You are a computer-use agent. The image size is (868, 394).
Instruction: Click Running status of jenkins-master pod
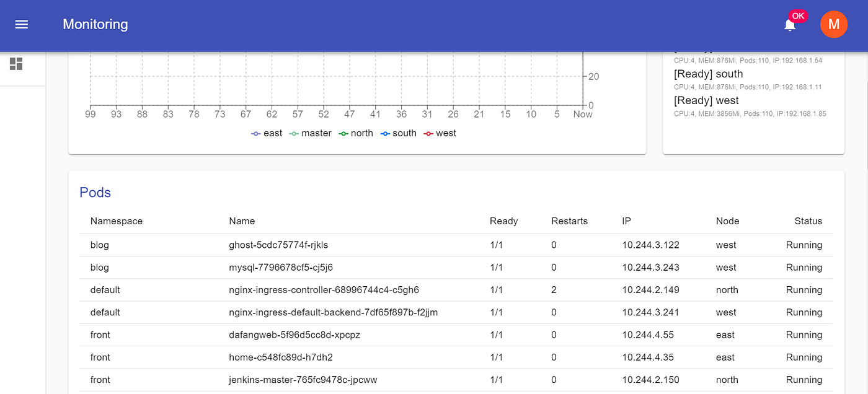[804, 380]
